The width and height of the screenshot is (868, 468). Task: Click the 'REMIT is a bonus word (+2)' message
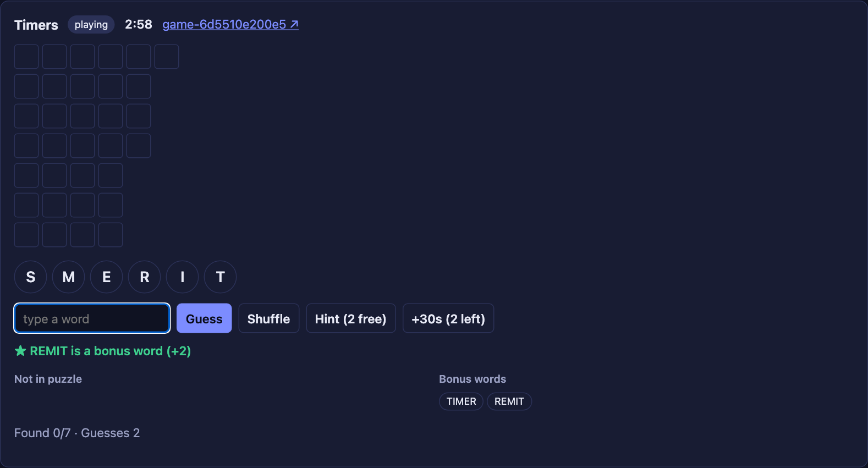click(x=103, y=351)
